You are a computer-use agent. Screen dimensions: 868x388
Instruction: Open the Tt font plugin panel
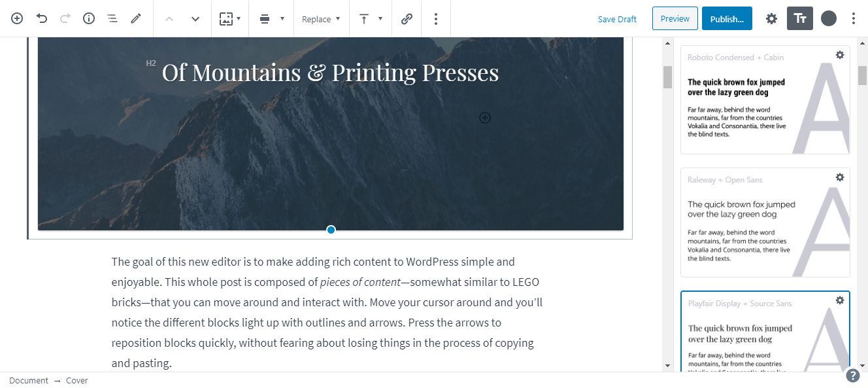[799, 18]
